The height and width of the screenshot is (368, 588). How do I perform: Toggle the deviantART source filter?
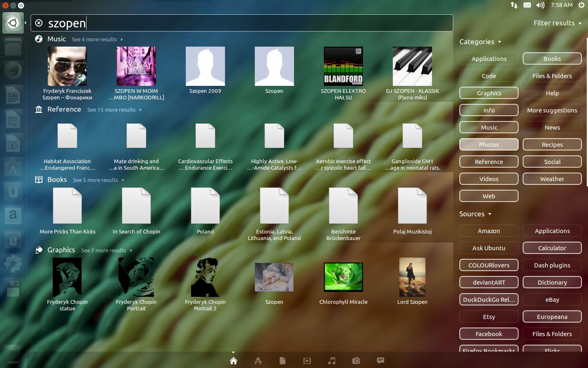pyautogui.click(x=489, y=283)
